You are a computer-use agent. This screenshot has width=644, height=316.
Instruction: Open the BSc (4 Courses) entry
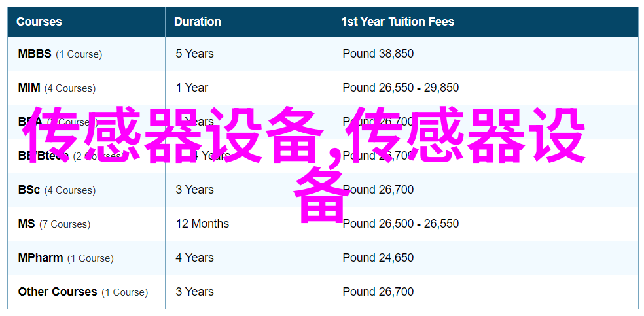tap(57, 190)
